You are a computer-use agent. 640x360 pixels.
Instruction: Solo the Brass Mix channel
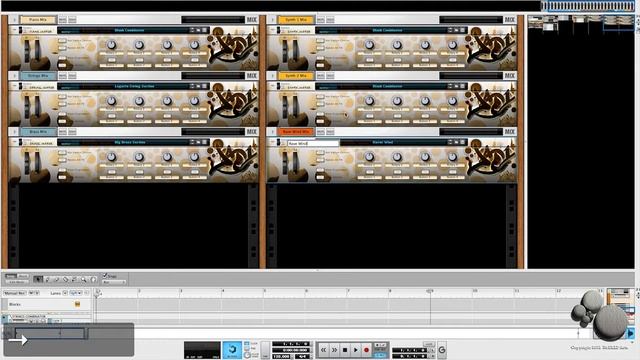tap(72, 132)
